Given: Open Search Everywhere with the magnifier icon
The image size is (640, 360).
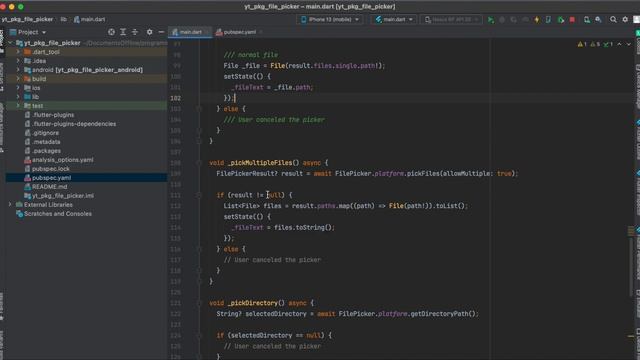Looking at the screenshot, I should pyautogui.click(x=613, y=20).
